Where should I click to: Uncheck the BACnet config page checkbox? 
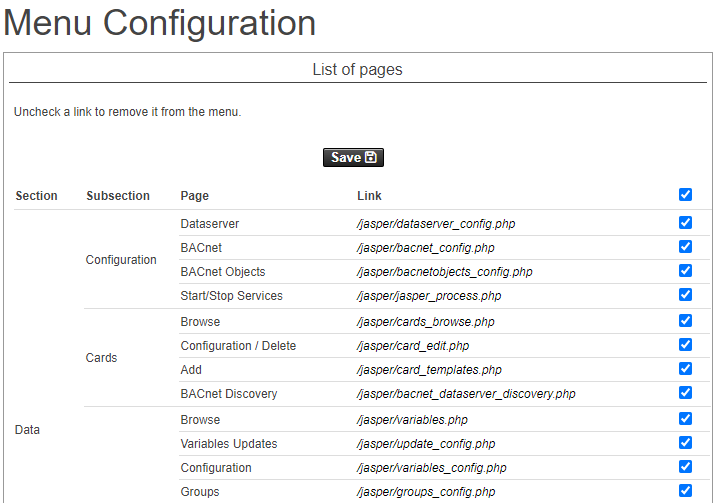pyautogui.click(x=685, y=247)
